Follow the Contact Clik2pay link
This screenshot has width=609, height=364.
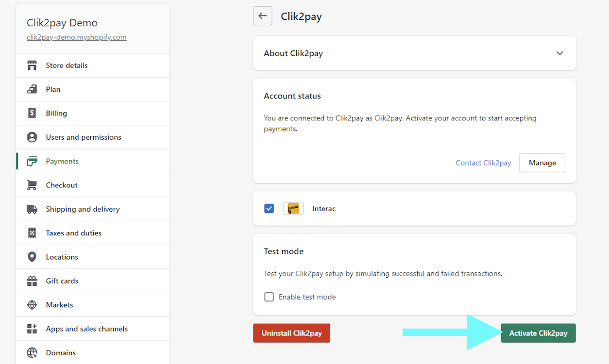pos(483,163)
